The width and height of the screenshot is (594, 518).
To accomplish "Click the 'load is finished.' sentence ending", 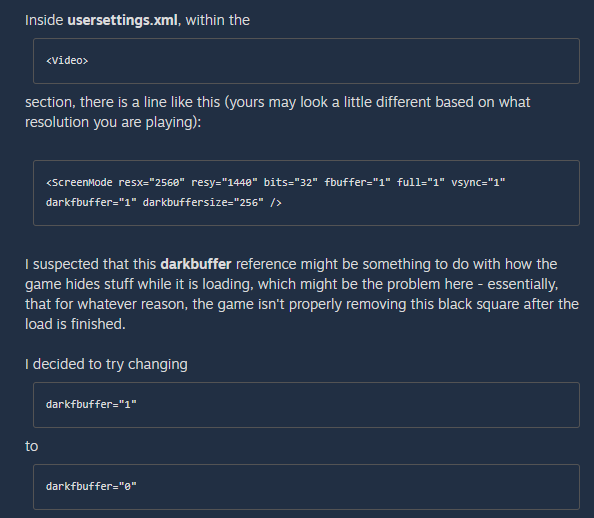I will [75, 324].
